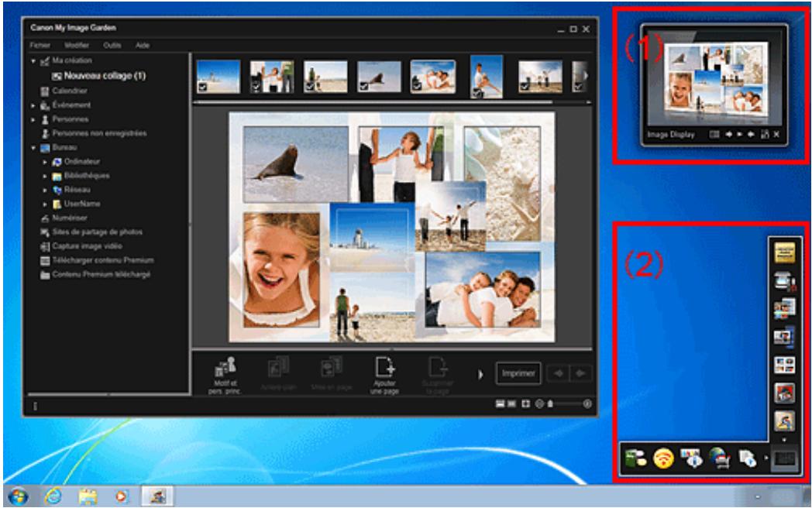Click the Numériser scanner icon in tree

point(45,218)
